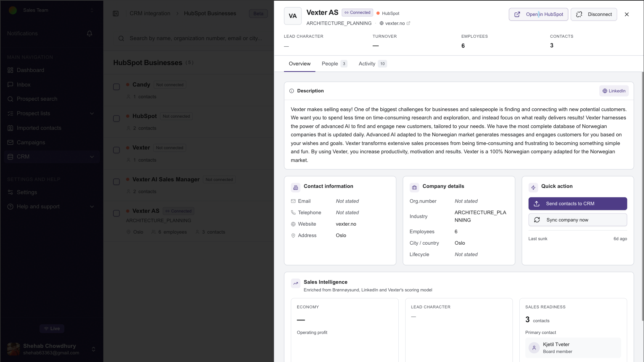Select the Candy business checkbox

116,87
